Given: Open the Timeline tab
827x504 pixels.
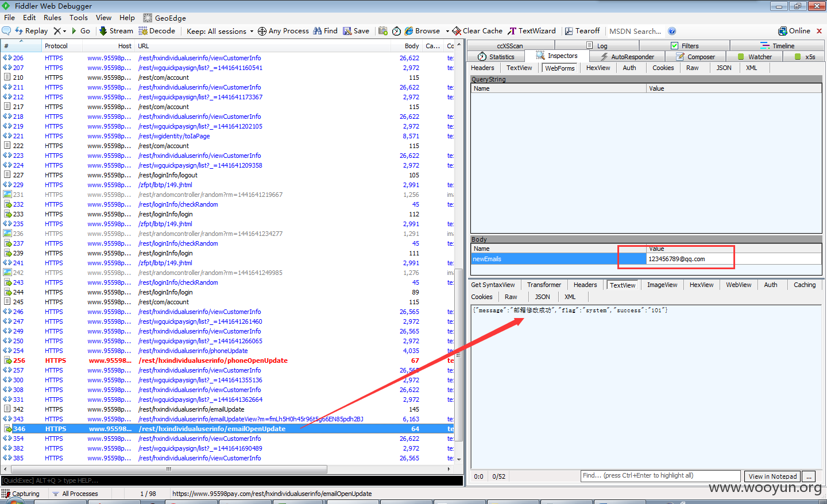Looking at the screenshot, I should 778,45.
